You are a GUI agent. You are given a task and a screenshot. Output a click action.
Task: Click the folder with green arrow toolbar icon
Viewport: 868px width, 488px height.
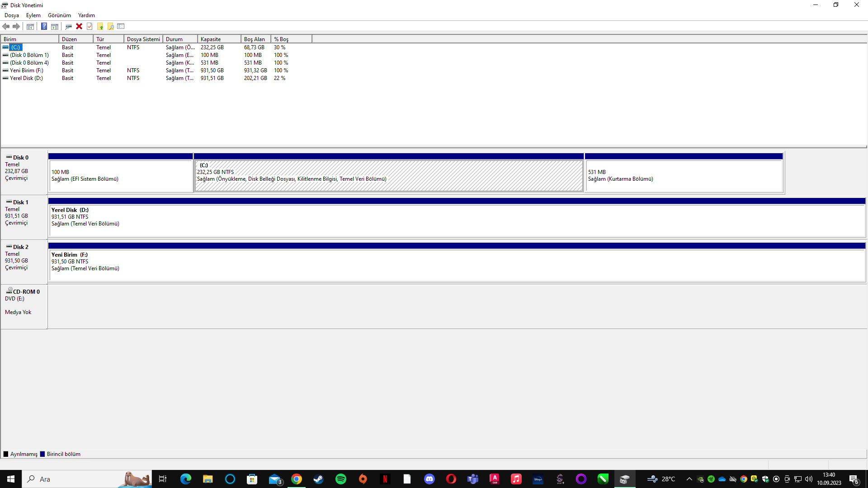click(100, 26)
